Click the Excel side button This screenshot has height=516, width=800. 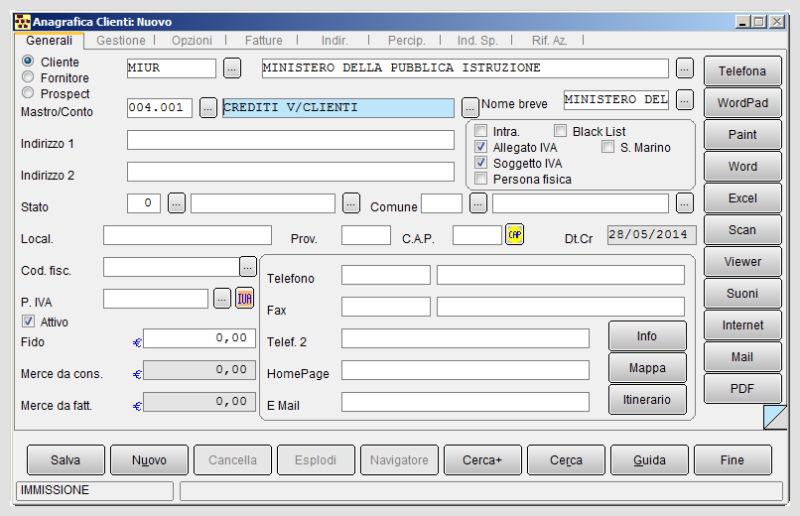click(x=742, y=198)
